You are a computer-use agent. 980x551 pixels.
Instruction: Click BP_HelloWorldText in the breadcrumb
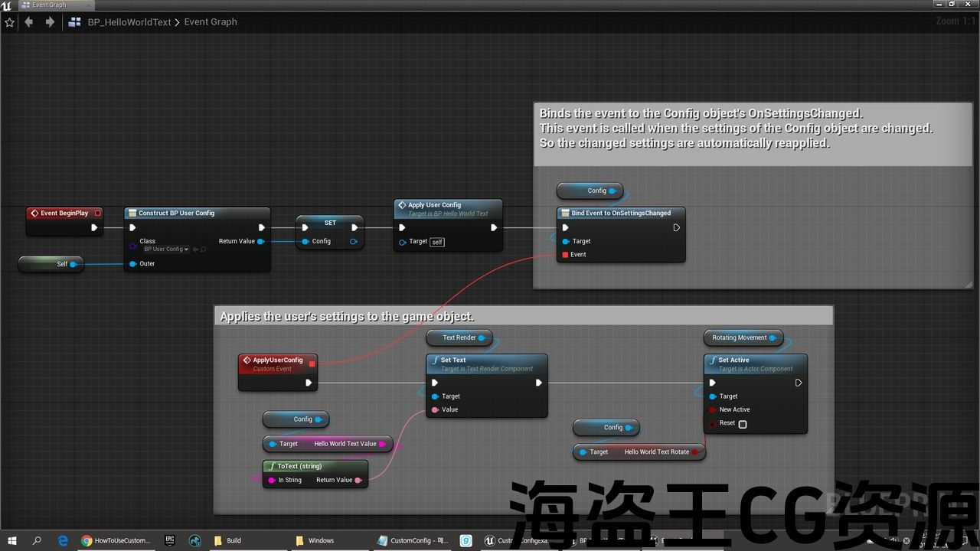tap(129, 22)
